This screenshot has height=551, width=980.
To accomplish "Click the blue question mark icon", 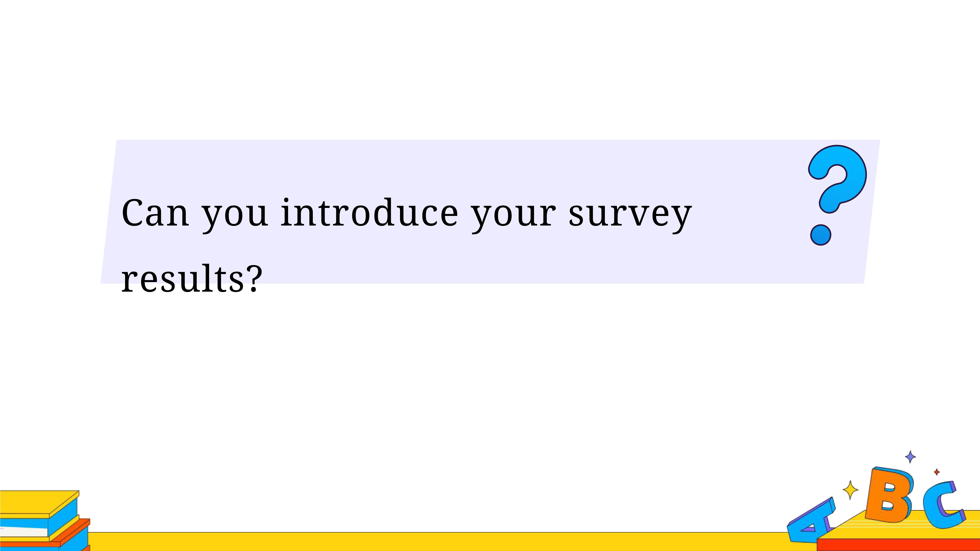I will coord(837,195).
